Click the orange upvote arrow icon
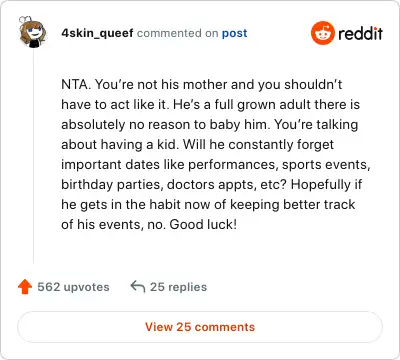The image size is (400, 360). tap(25, 287)
